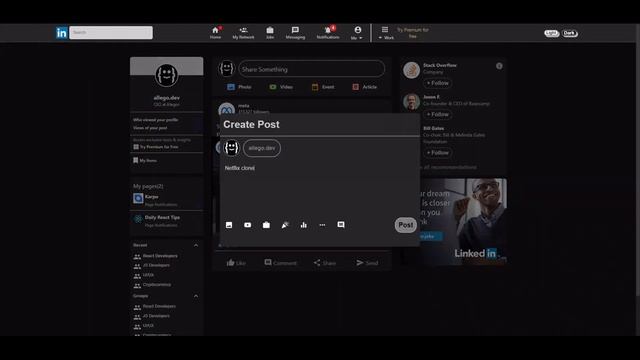Open Notifications with the red badge

(x=328, y=33)
